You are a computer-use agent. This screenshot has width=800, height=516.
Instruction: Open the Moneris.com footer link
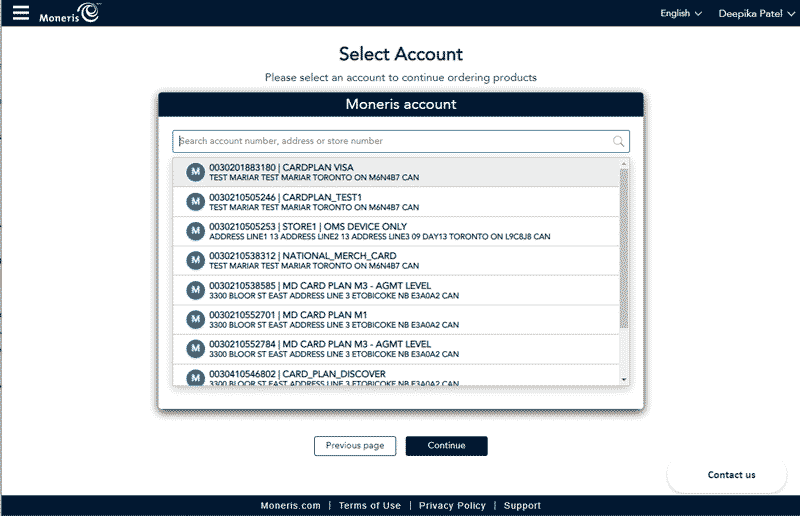pos(290,505)
